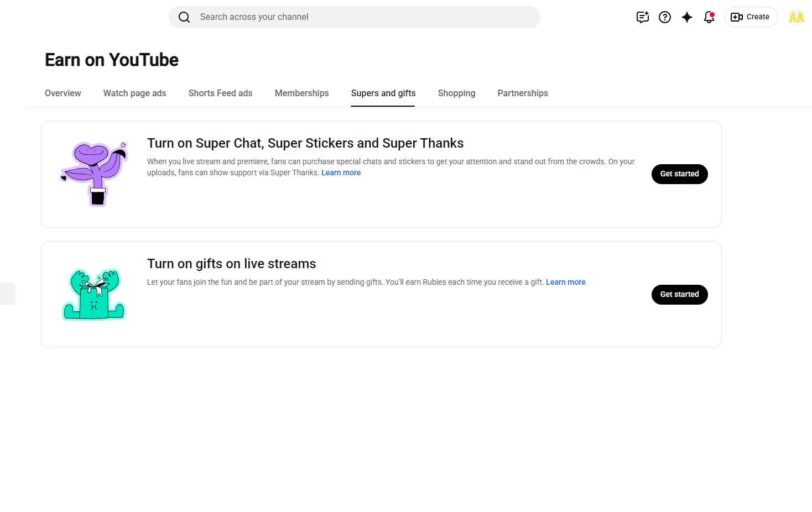Get started with gifts on live streams
This screenshot has width=812, height=512.
point(680,295)
